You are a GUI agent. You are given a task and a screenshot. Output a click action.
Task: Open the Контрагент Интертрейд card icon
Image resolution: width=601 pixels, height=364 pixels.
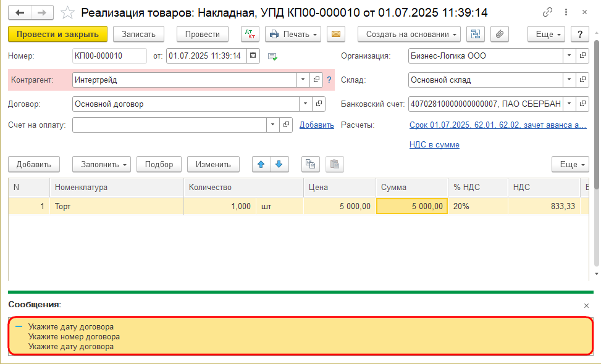pos(316,80)
